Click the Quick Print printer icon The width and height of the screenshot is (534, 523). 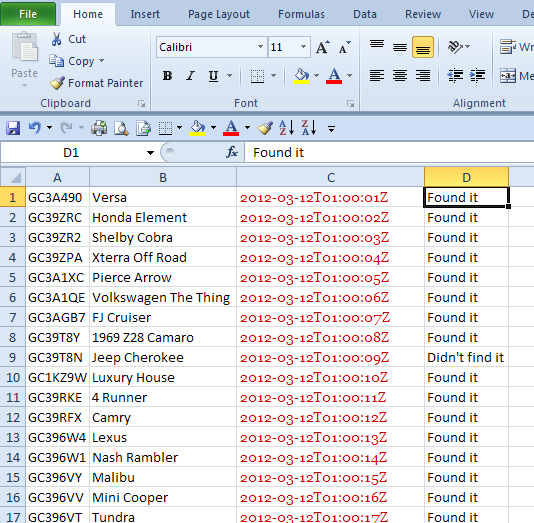[99, 128]
